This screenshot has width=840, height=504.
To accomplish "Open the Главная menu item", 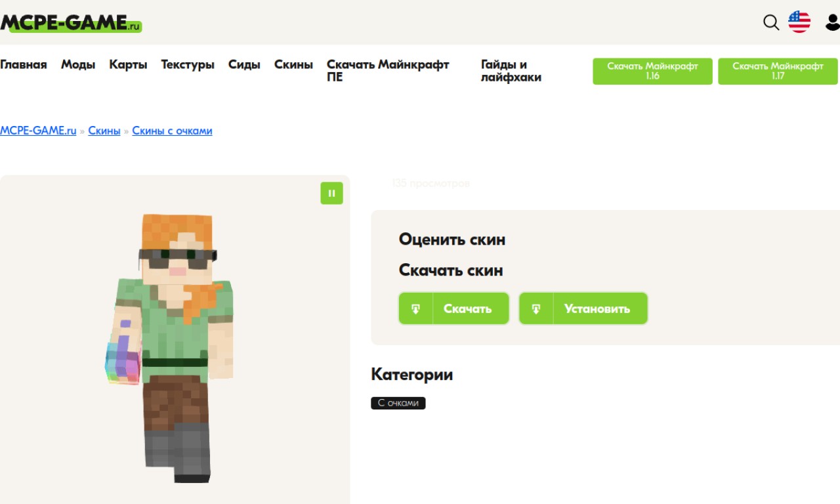I will 24,64.
